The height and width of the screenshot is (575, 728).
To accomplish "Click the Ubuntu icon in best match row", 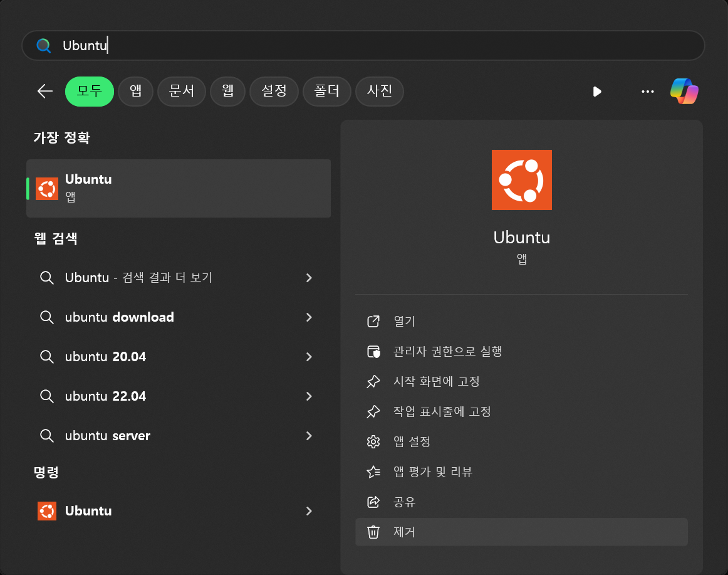I will point(47,189).
